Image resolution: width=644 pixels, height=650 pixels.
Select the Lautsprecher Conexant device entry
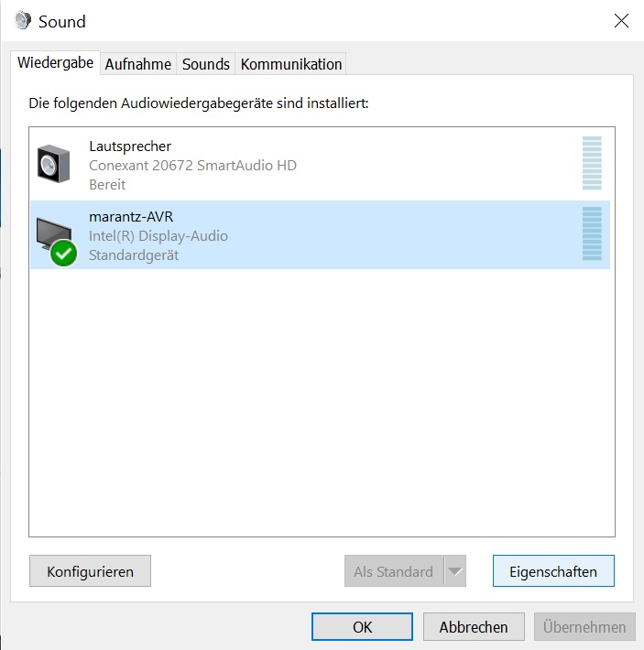(320, 165)
